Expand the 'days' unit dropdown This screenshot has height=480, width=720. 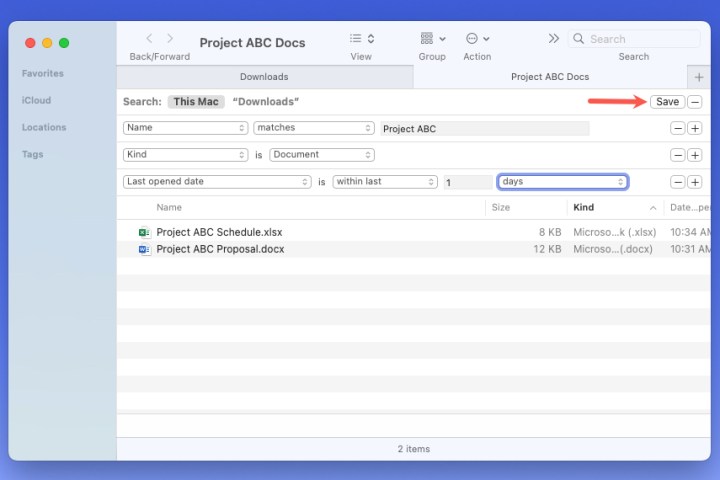pos(562,182)
